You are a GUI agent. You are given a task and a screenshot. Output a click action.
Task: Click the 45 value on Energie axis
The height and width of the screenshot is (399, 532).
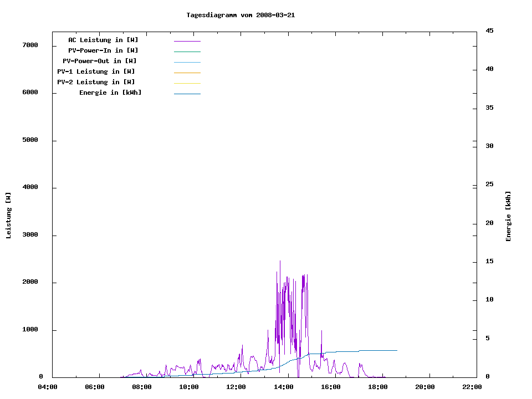(490, 30)
